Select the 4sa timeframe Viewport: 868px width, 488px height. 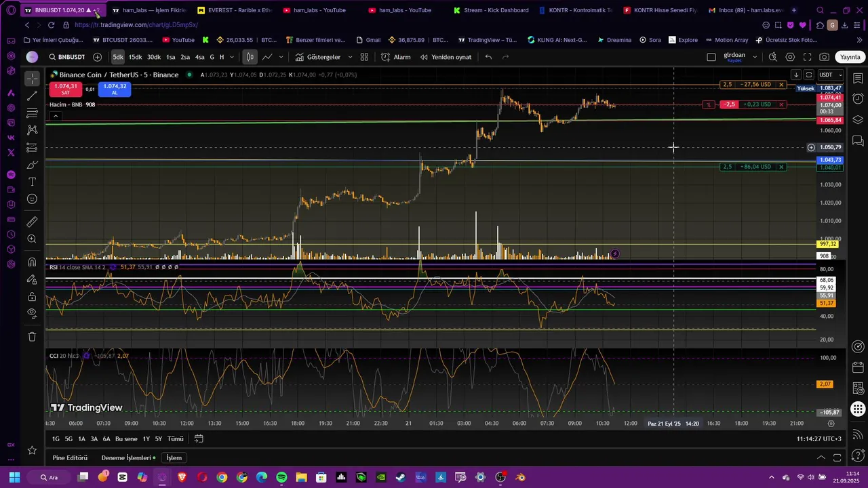(x=199, y=57)
